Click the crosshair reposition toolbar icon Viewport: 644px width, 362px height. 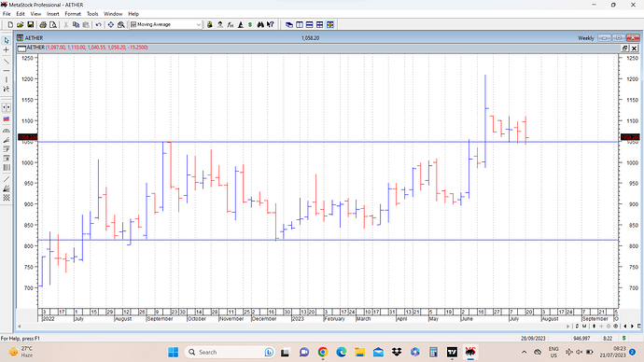[x=111, y=24]
